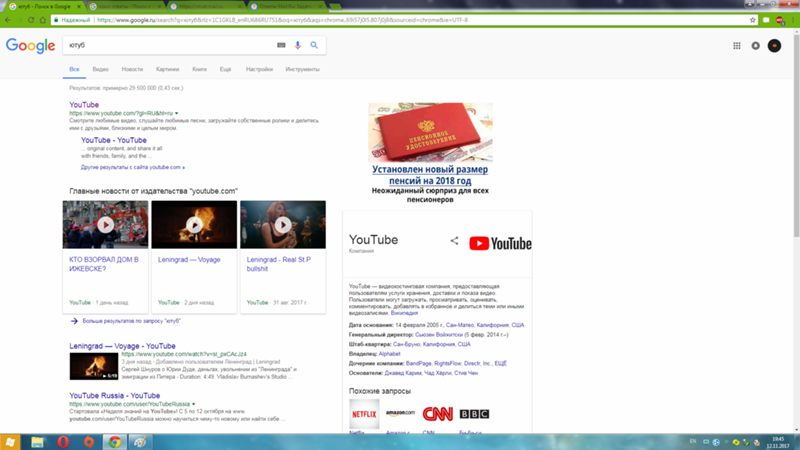Select the Все results tab
This screenshot has height=450, width=800.
[74, 69]
